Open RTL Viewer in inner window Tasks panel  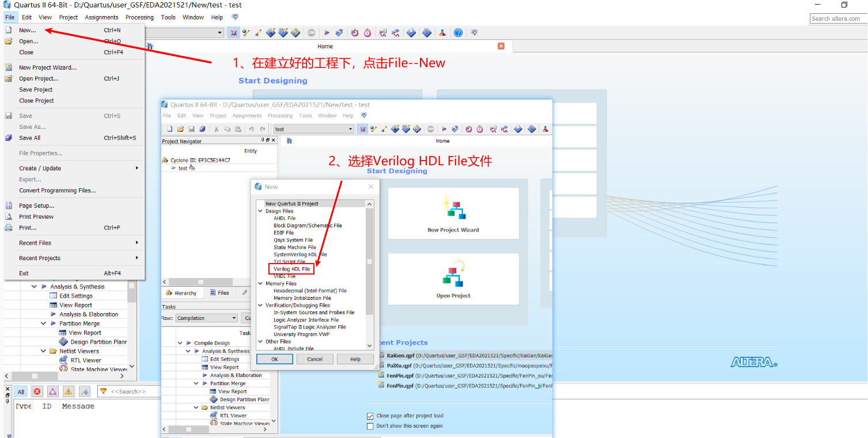click(233, 416)
